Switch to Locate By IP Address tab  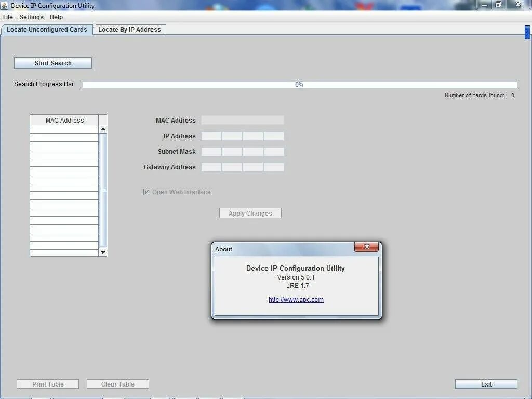129,30
